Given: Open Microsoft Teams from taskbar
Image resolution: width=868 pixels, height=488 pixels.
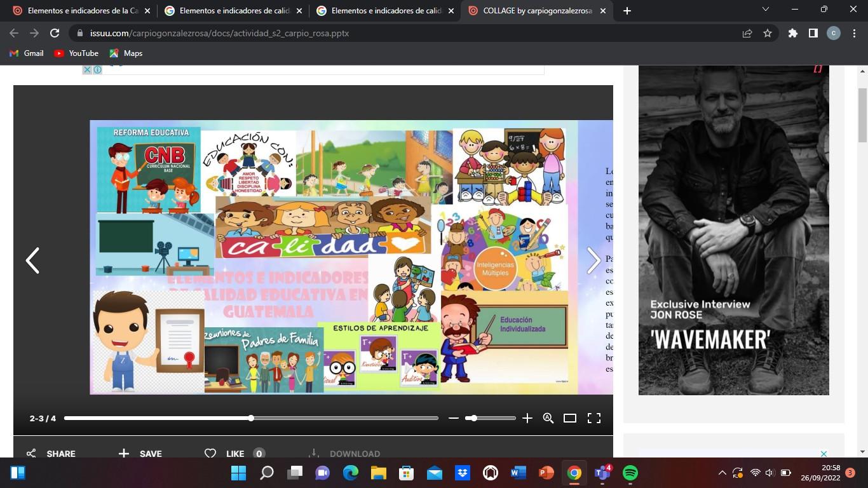Looking at the screenshot, I should [x=602, y=473].
